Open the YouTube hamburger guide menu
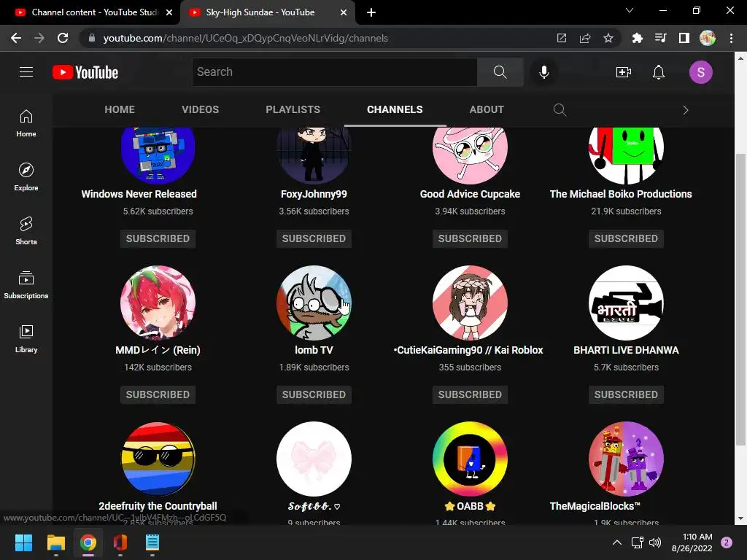747x560 pixels. (x=26, y=72)
